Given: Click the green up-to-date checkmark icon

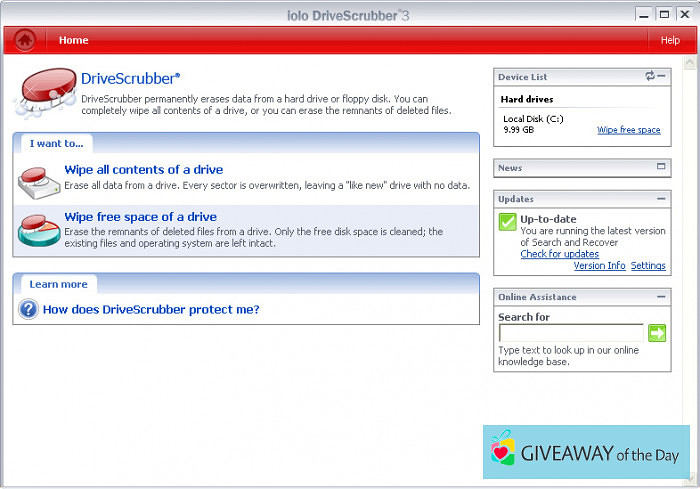Looking at the screenshot, I should tap(508, 222).
